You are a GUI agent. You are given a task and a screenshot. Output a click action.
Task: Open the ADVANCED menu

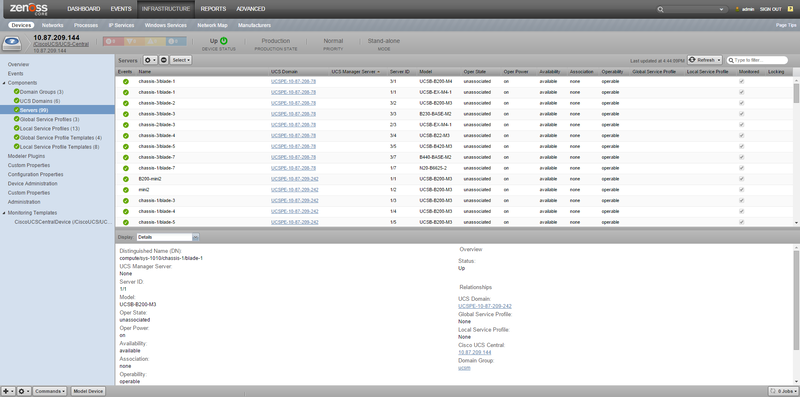(251, 9)
